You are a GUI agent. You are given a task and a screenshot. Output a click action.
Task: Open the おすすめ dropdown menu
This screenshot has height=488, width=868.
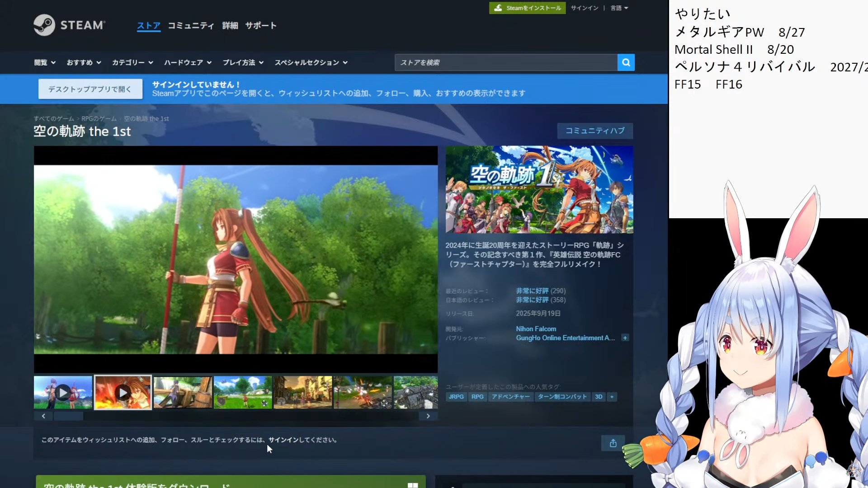coord(84,62)
